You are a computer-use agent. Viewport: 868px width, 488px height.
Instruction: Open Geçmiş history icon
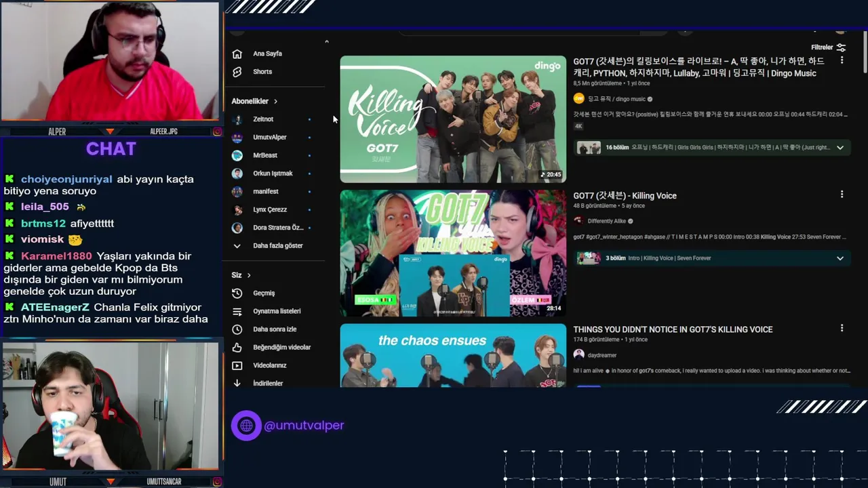point(237,293)
